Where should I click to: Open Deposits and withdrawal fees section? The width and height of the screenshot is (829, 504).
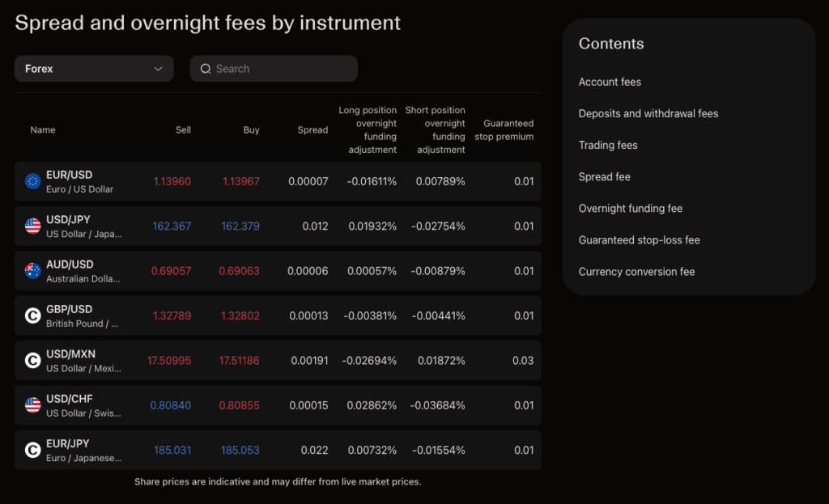coord(648,113)
